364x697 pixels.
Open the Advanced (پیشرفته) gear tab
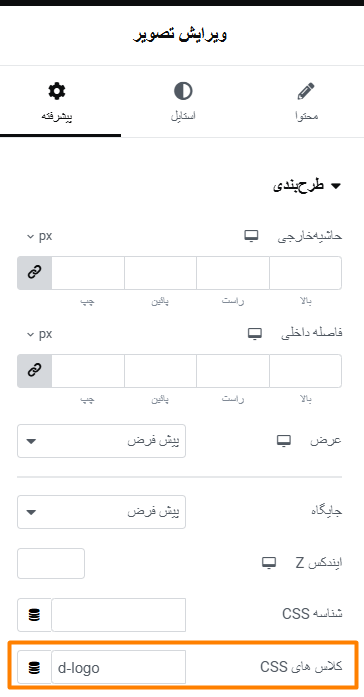pyautogui.click(x=57, y=102)
